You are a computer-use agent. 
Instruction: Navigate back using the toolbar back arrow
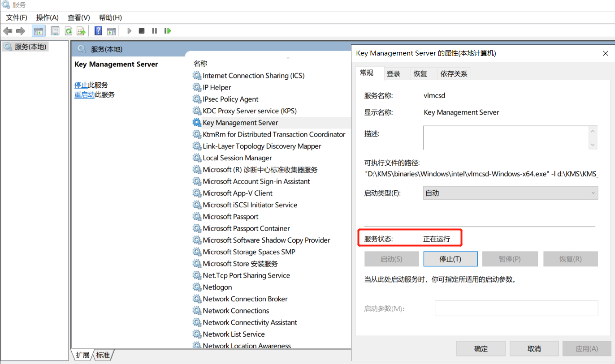[8, 30]
